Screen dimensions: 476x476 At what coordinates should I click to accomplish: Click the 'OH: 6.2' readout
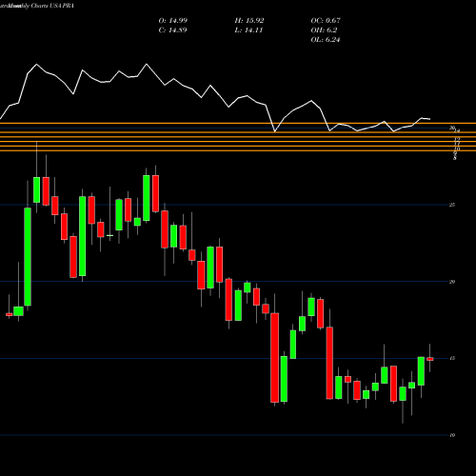[324, 30]
